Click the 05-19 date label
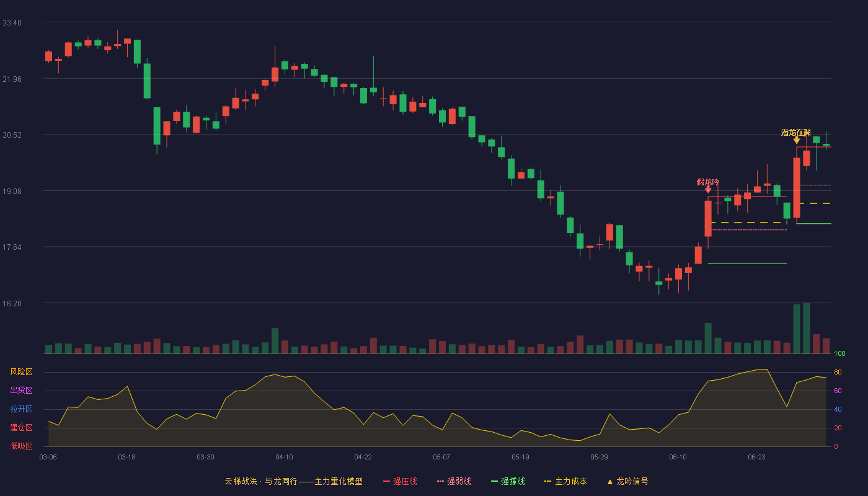 (520, 457)
